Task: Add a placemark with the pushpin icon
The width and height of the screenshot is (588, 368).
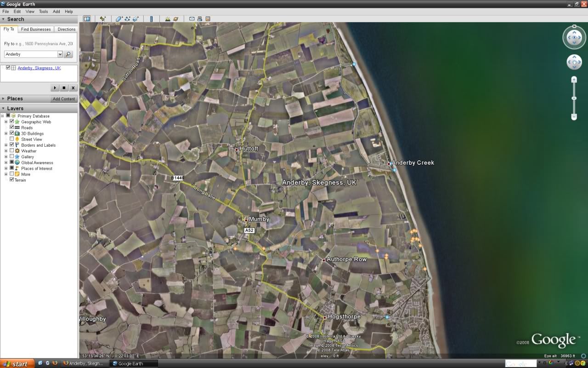Action: 102,19
